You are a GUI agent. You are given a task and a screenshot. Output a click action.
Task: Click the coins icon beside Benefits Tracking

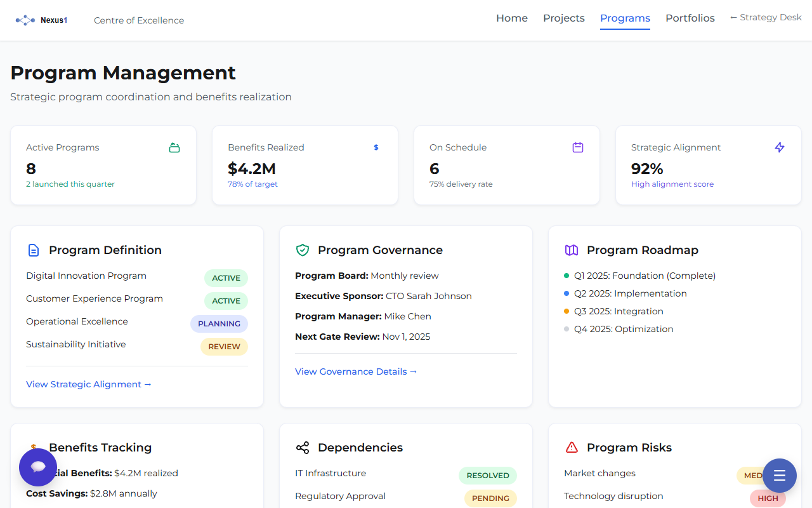pos(34,447)
